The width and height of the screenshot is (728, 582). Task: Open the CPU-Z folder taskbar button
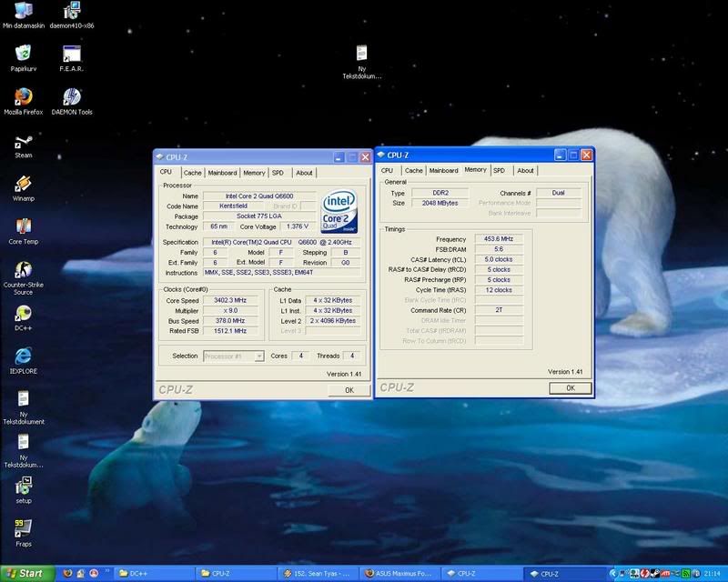pyautogui.click(x=237, y=574)
